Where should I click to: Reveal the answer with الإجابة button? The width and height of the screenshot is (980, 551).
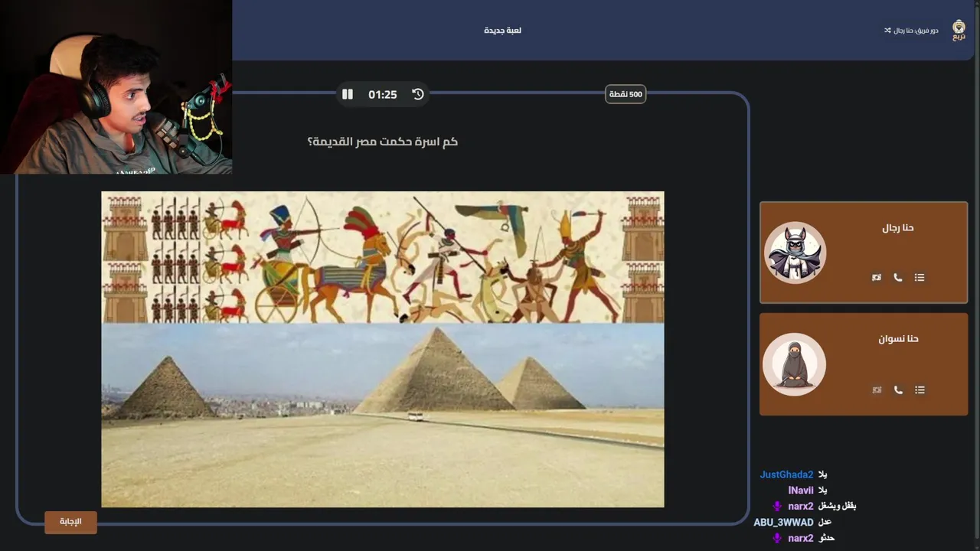coord(70,522)
